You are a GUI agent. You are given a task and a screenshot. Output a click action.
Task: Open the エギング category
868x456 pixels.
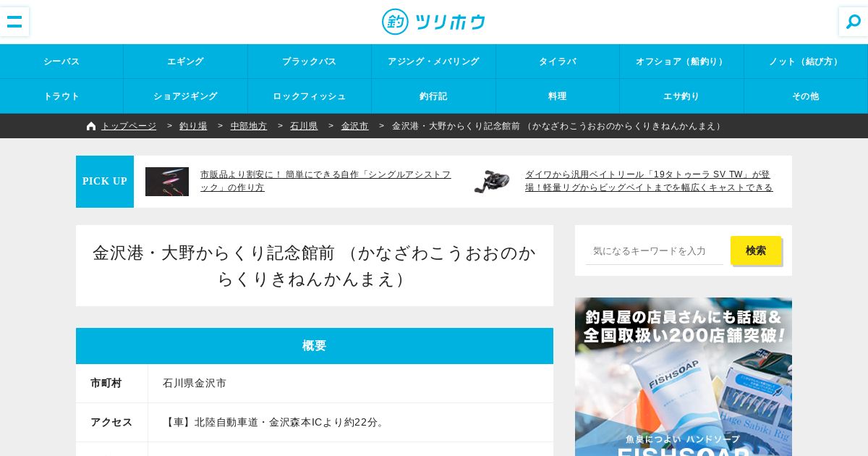pyautogui.click(x=186, y=62)
